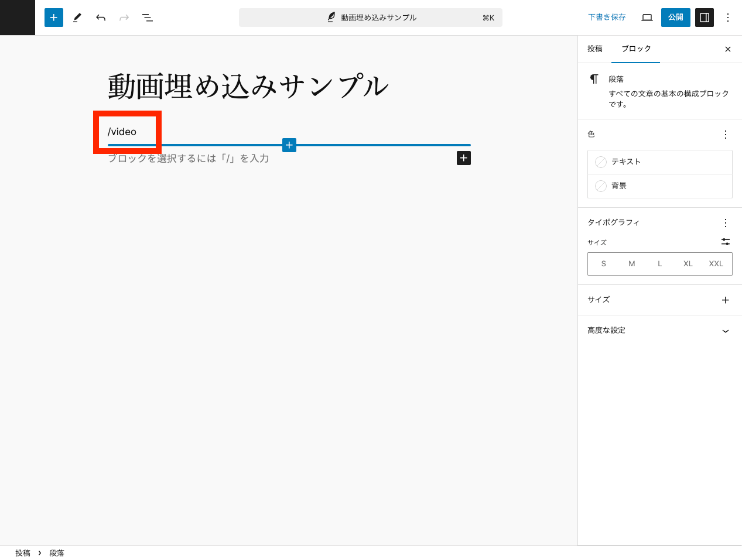Open the command palette showing 動画埋め込みサンプル
742x560 pixels.
tap(371, 18)
